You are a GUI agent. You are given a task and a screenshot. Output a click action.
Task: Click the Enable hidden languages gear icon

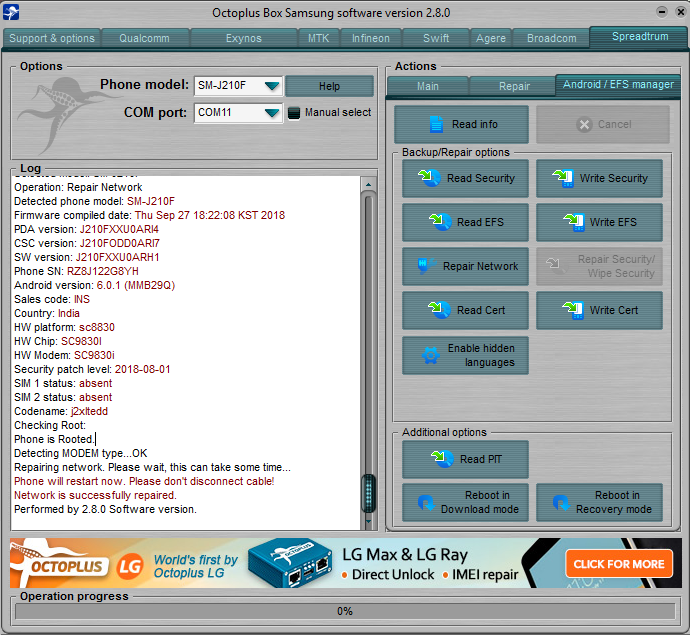pyautogui.click(x=431, y=355)
